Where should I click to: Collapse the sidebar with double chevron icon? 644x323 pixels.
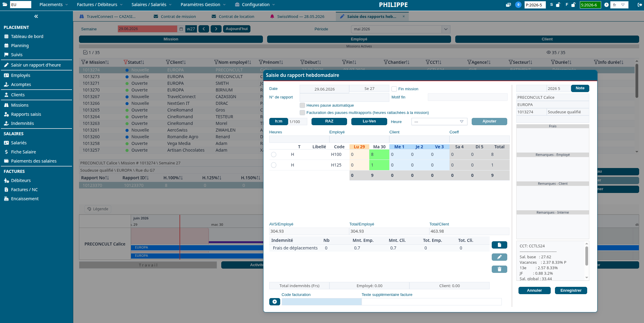click(x=36, y=16)
